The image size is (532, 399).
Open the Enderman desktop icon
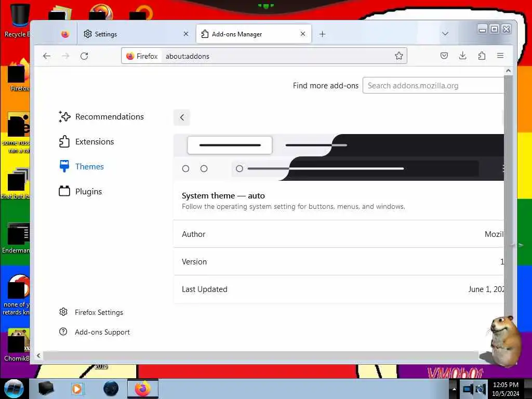[17, 237]
